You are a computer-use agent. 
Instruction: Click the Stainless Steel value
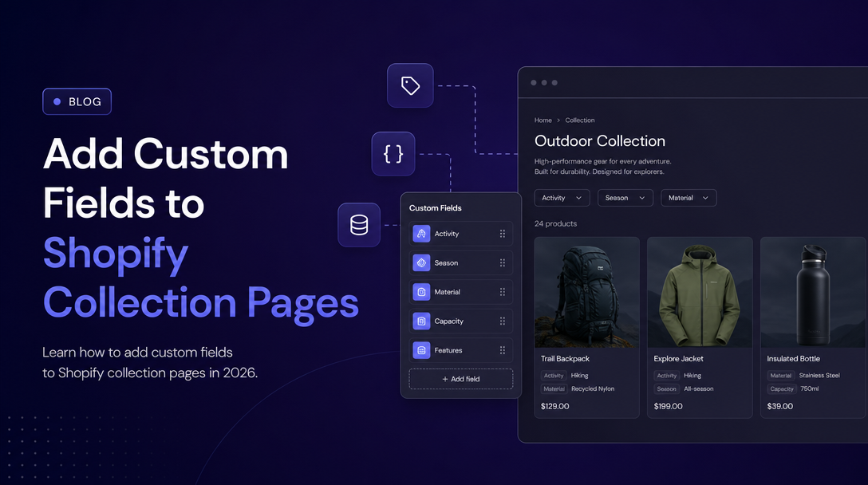(819, 376)
